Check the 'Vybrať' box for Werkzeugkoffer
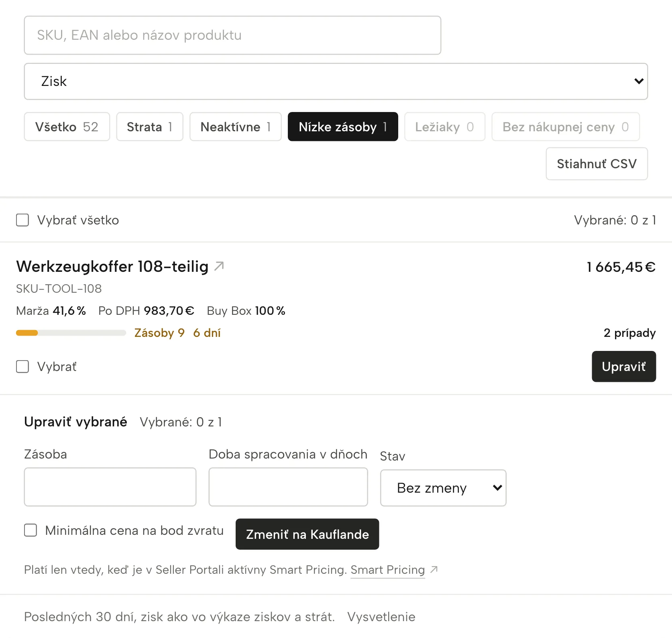Screen dimensions: 672x638 22,367
